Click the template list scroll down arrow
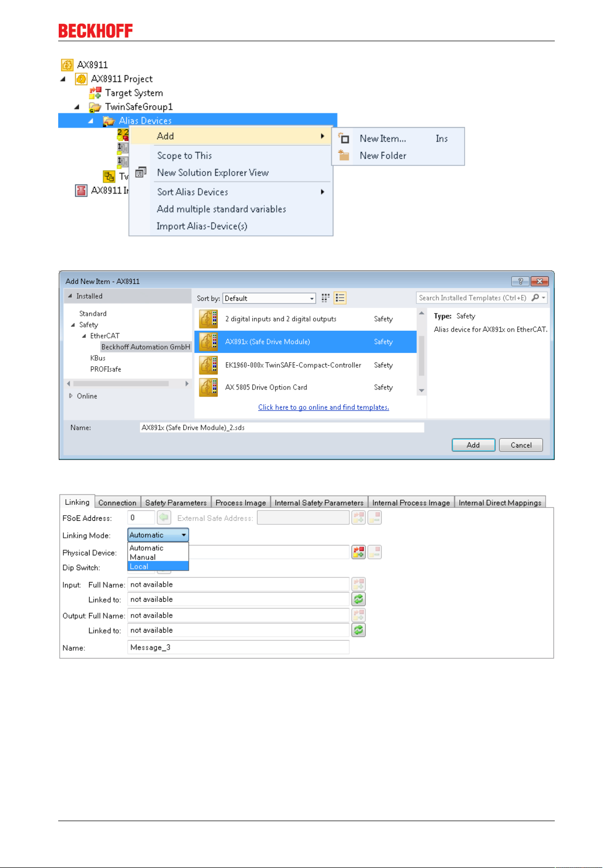This screenshot has width=614, height=868. (421, 390)
